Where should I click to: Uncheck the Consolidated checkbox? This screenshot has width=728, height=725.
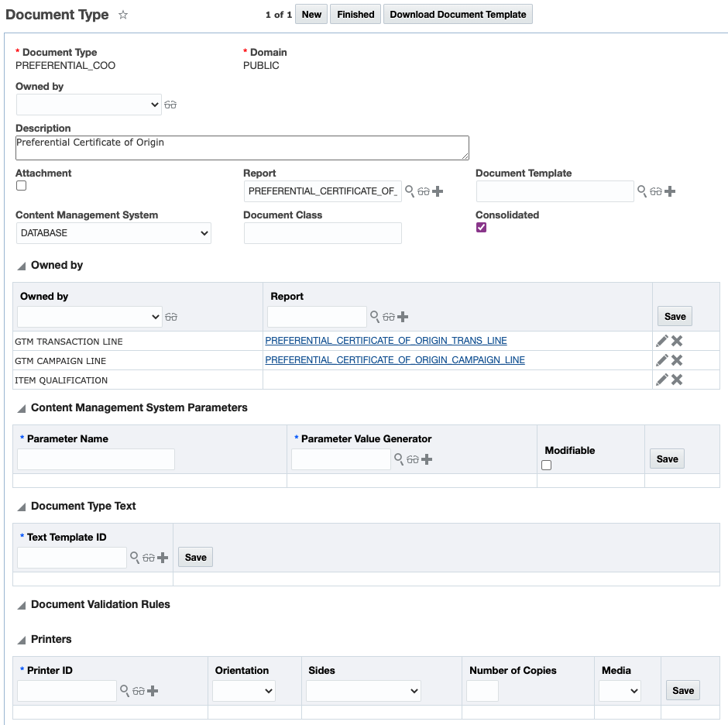tap(481, 228)
